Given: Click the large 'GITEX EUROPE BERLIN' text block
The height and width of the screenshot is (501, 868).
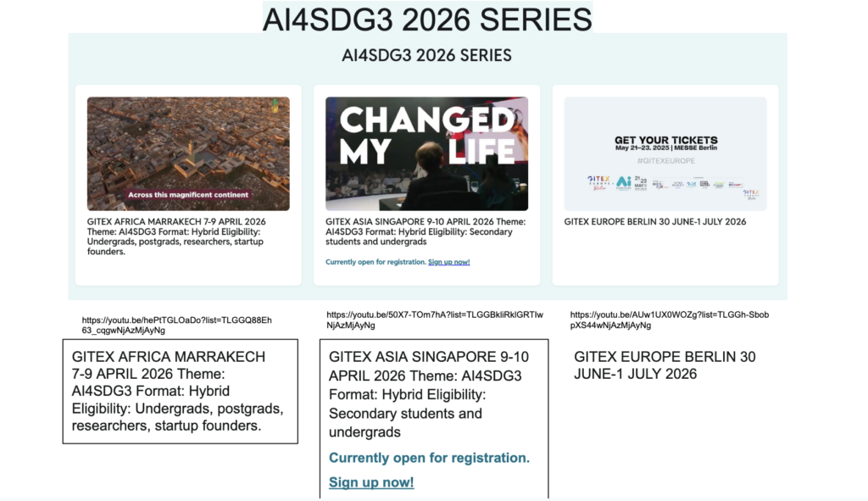Looking at the screenshot, I should click(x=665, y=365).
